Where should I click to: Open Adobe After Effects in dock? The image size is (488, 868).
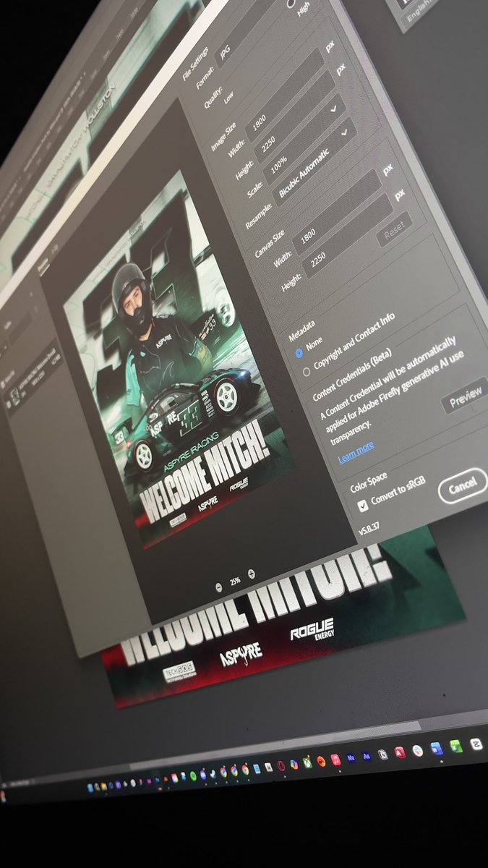click(x=367, y=757)
